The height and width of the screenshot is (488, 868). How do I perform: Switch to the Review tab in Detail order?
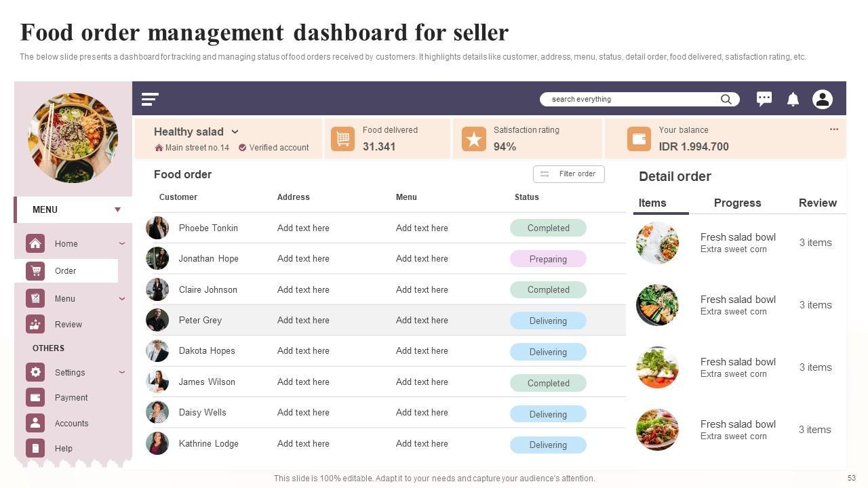pyautogui.click(x=817, y=203)
